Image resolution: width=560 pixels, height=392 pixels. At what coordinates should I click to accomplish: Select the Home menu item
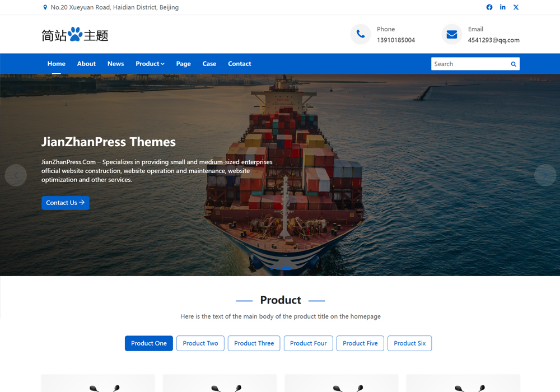[x=56, y=64]
